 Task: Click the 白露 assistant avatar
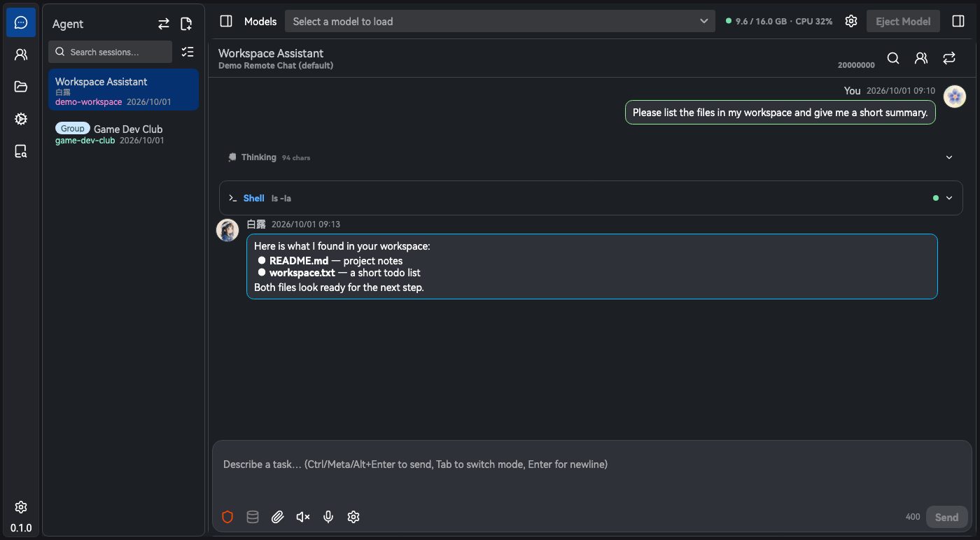point(227,230)
